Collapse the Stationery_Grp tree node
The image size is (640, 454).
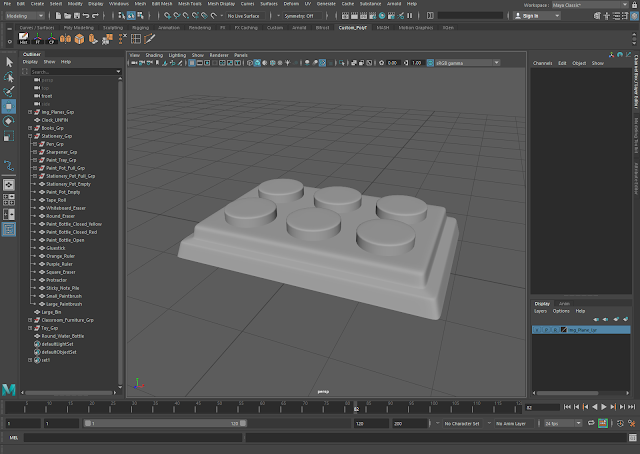(x=30, y=136)
